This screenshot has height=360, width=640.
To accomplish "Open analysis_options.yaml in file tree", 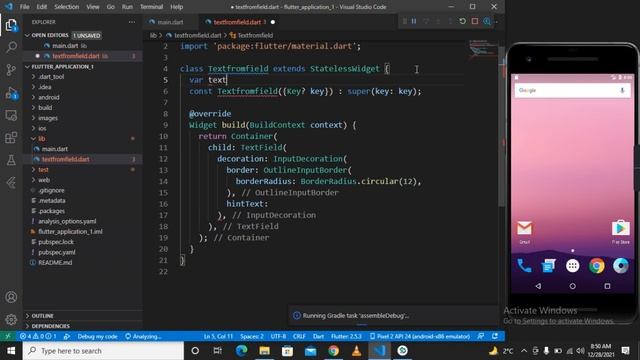I will (x=67, y=221).
